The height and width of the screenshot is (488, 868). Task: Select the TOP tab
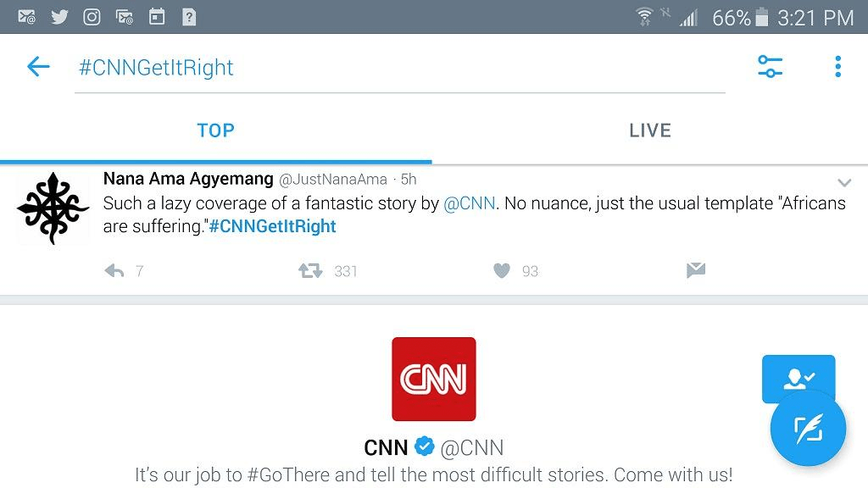(x=215, y=130)
